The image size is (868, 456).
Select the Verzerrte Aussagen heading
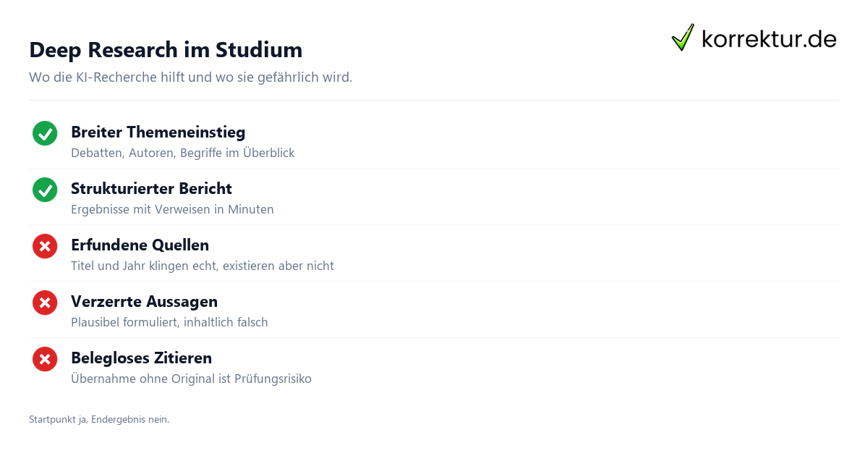pyautogui.click(x=144, y=302)
